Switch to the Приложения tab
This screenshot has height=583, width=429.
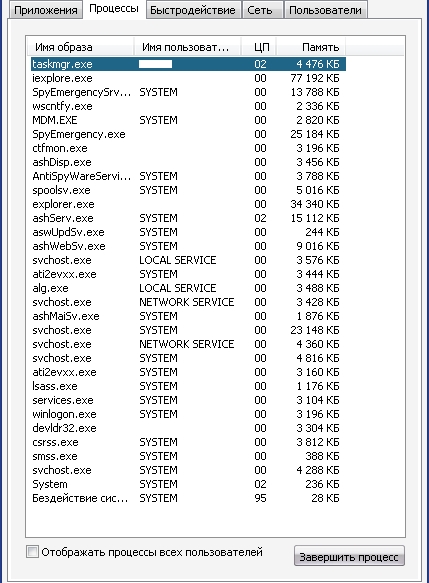click(45, 10)
